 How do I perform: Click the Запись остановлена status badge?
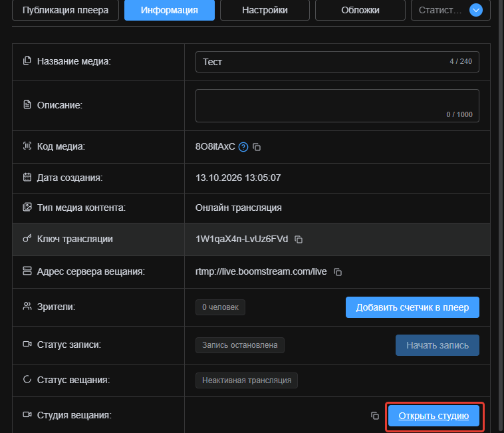240,345
